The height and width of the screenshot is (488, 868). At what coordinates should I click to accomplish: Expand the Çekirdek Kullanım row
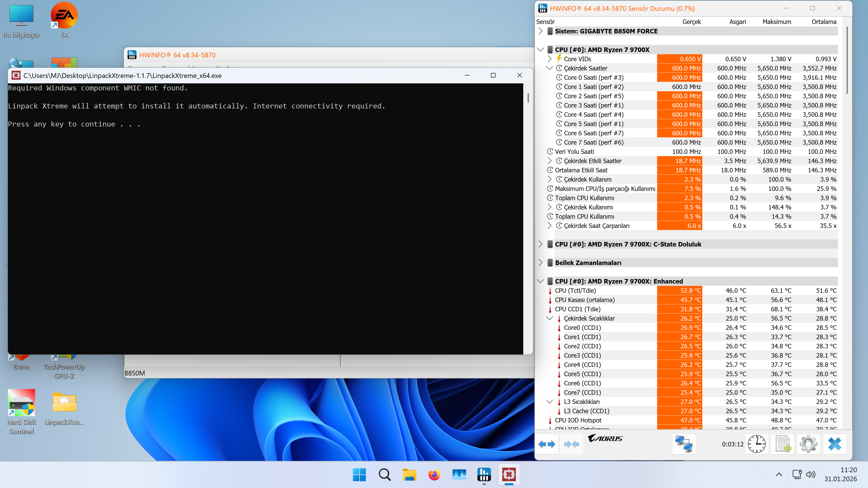tap(550, 180)
